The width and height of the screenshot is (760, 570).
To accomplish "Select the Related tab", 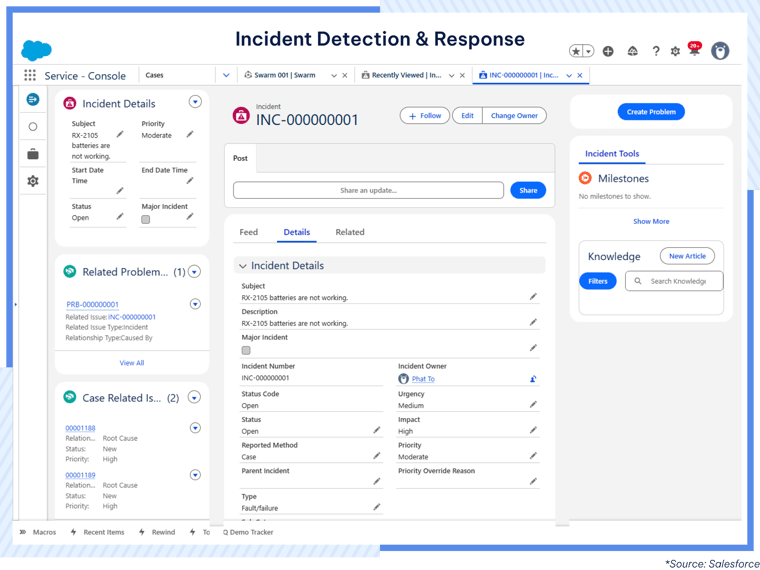I will tap(350, 232).
